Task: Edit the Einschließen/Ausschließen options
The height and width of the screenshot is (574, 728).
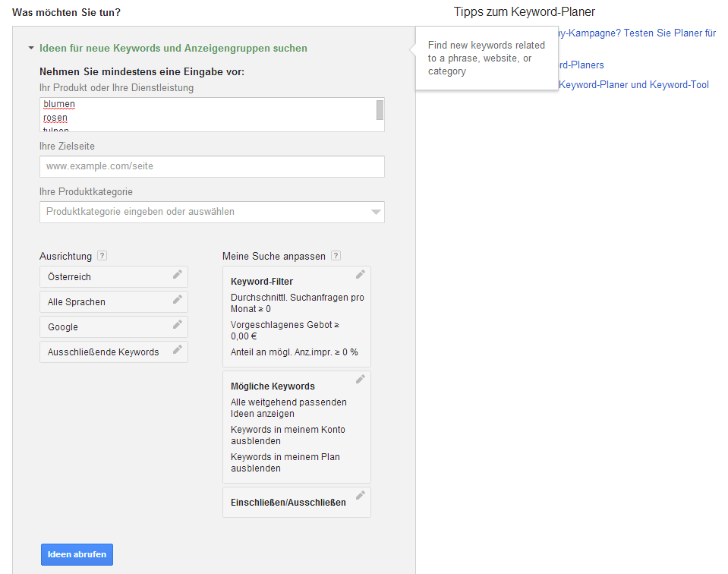Action: (x=361, y=496)
